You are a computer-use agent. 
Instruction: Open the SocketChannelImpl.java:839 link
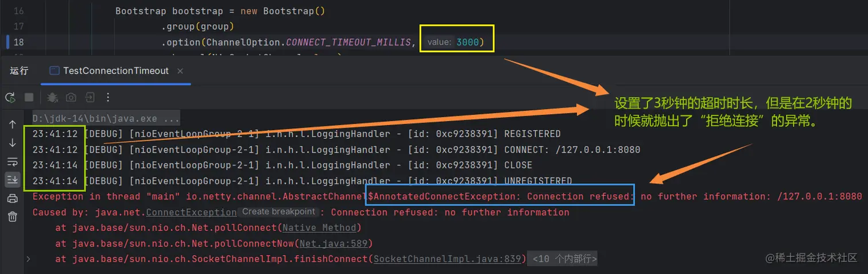coord(447,259)
